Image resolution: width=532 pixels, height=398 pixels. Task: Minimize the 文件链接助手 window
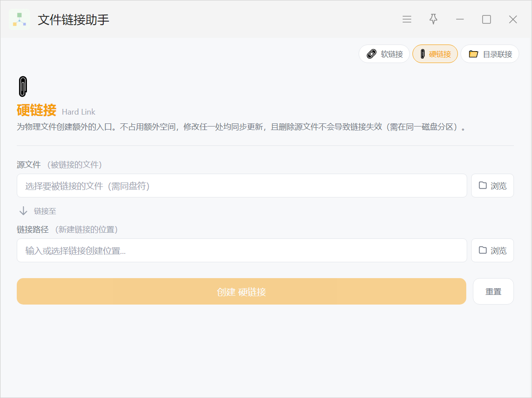(x=460, y=19)
